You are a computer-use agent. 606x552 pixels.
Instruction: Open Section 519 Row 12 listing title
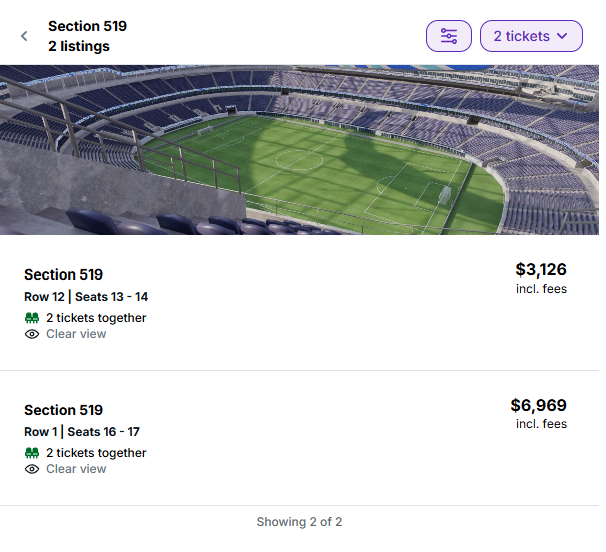click(x=63, y=275)
